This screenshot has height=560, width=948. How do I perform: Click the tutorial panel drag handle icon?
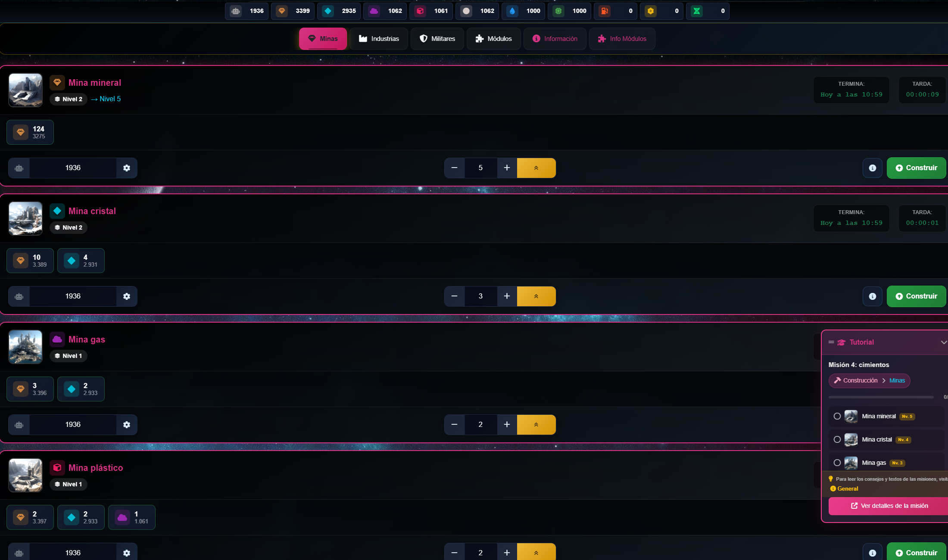831,342
